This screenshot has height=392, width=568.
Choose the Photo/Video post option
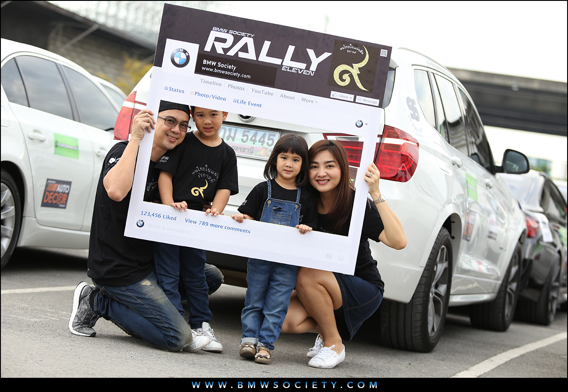tap(208, 96)
